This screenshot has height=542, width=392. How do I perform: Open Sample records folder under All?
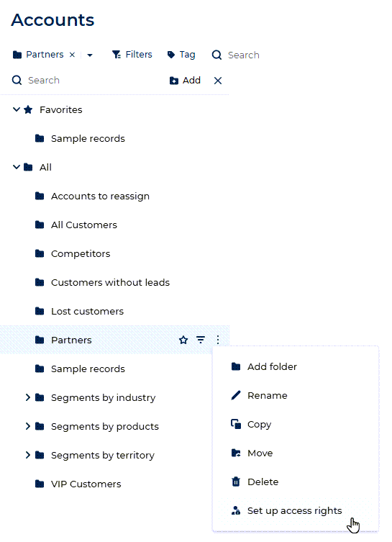[x=88, y=369]
